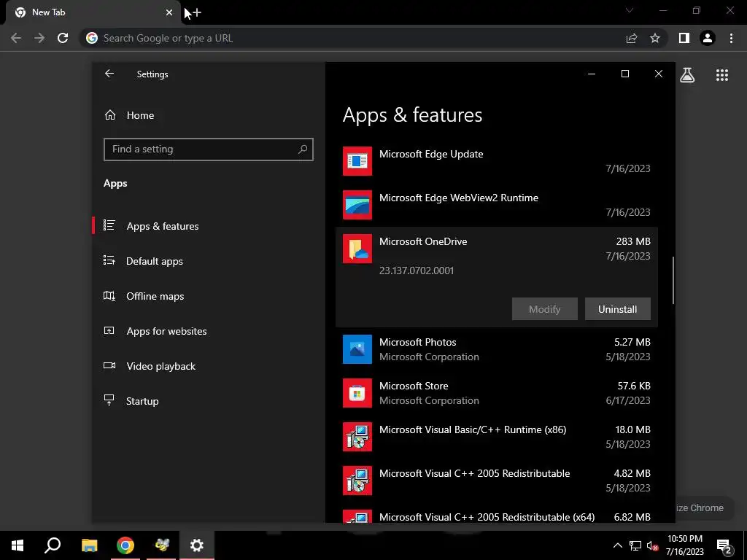Screen dimensions: 747x560
Task: Open the taskbar search
Action: [x=53, y=545]
